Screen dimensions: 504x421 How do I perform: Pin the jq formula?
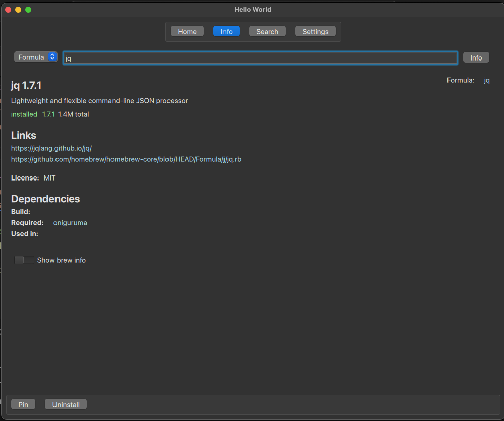click(x=23, y=404)
